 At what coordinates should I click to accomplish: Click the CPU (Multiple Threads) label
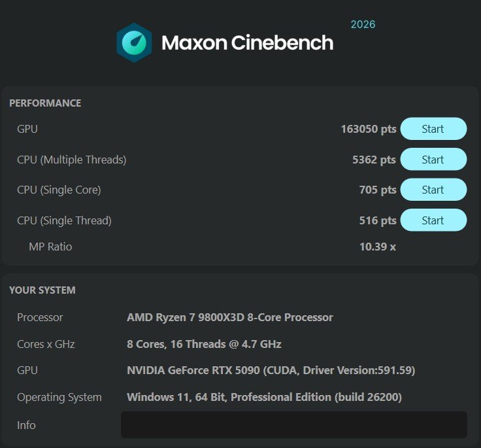(71, 160)
